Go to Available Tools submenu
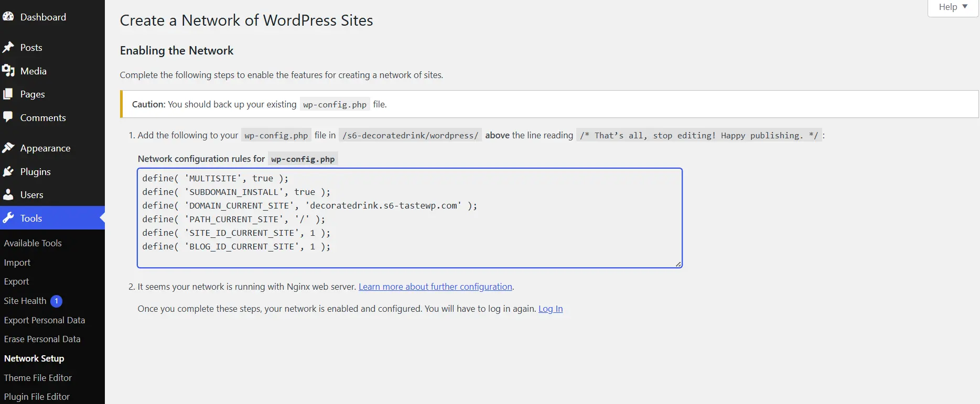 tap(33, 243)
